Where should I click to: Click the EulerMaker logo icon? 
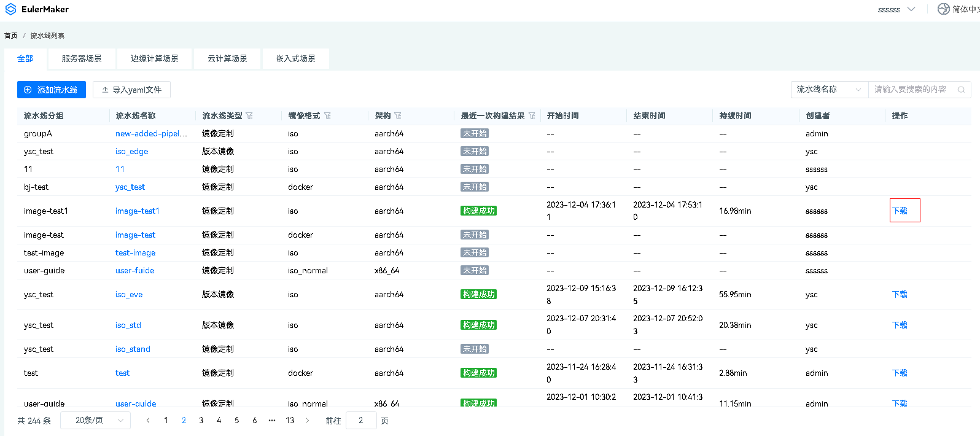(x=10, y=9)
